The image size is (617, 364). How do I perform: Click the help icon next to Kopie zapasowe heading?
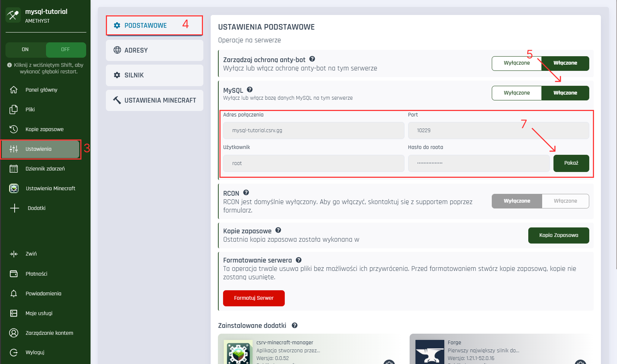(278, 230)
